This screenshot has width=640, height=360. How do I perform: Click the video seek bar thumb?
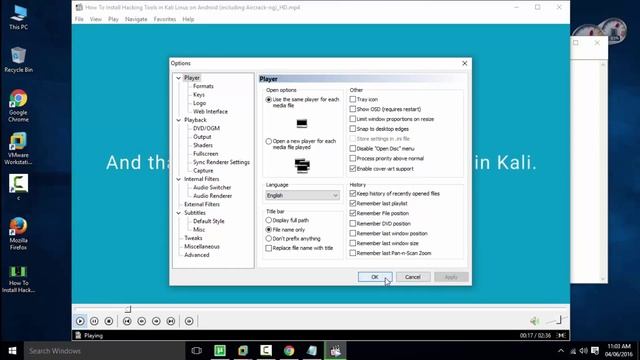click(128, 309)
